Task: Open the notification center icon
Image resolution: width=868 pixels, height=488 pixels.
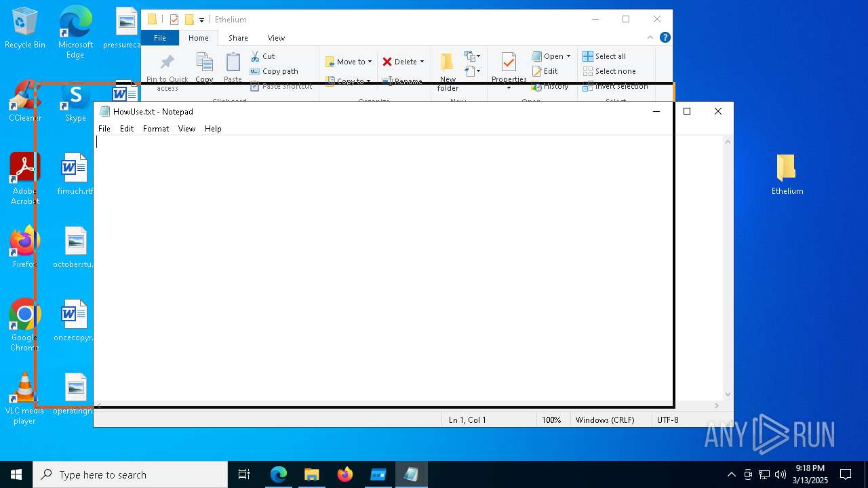Action: pyautogui.click(x=846, y=474)
